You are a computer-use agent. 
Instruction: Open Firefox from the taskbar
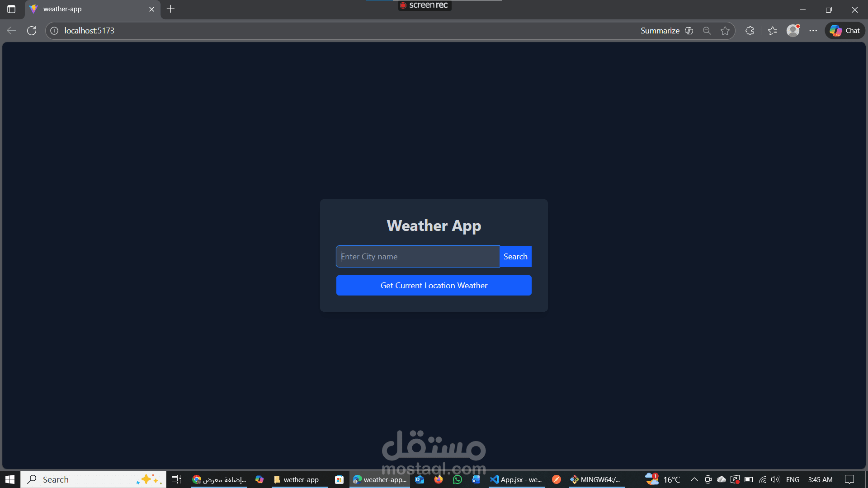pyautogui.click(x=438, y=479)
